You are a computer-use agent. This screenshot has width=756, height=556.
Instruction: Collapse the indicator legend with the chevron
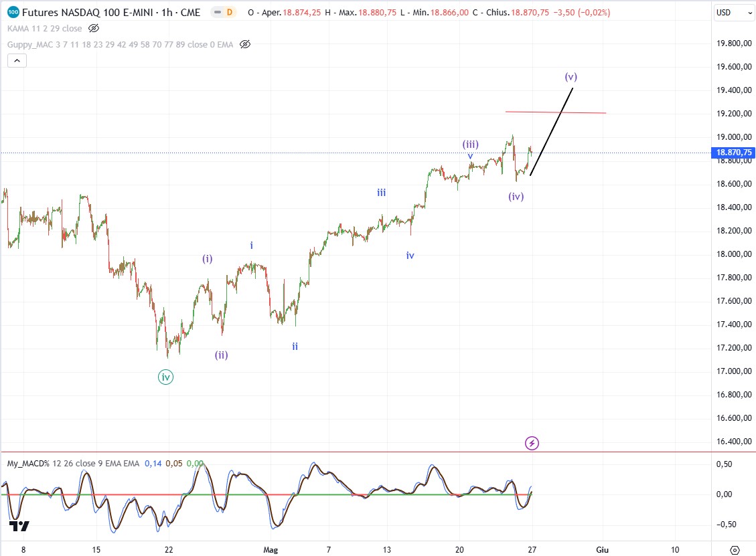coord(17,61)
